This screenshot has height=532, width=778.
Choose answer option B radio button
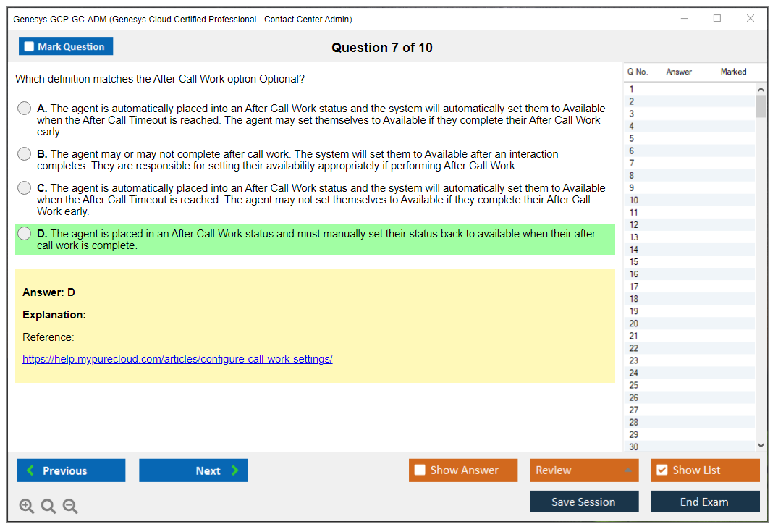(x=25, y=154)
